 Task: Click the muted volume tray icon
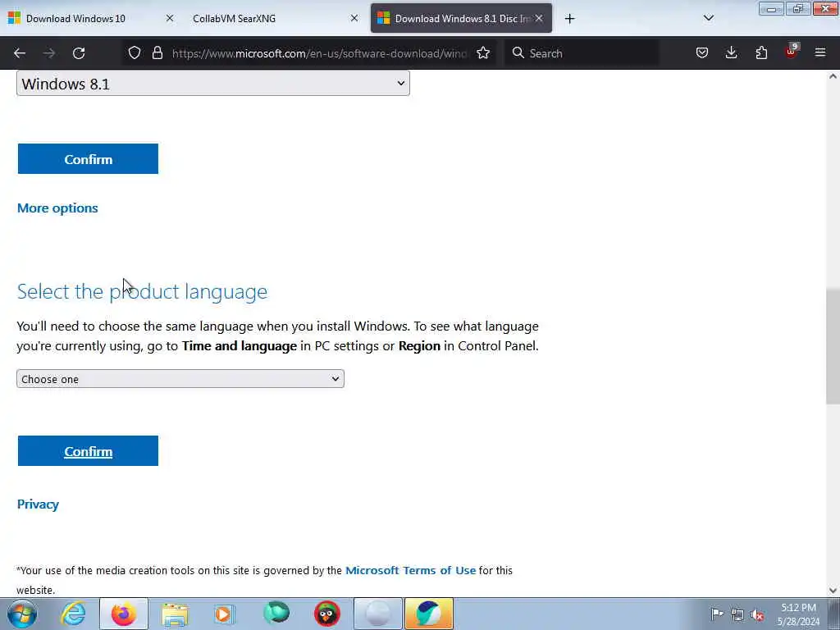tap(757, 614)
